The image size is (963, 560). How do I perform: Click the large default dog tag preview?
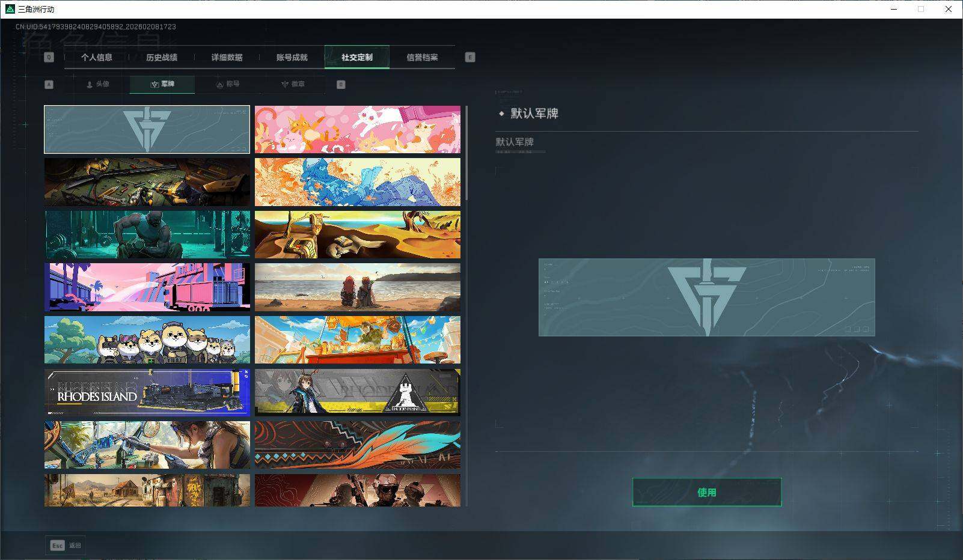point(707,297)
